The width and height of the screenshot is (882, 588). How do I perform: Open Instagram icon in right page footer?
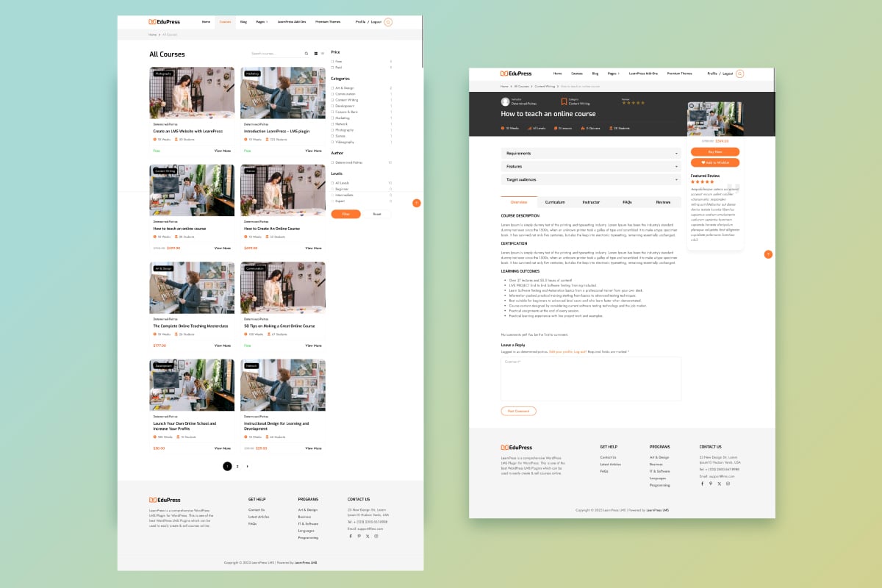(x=728, y=484)
